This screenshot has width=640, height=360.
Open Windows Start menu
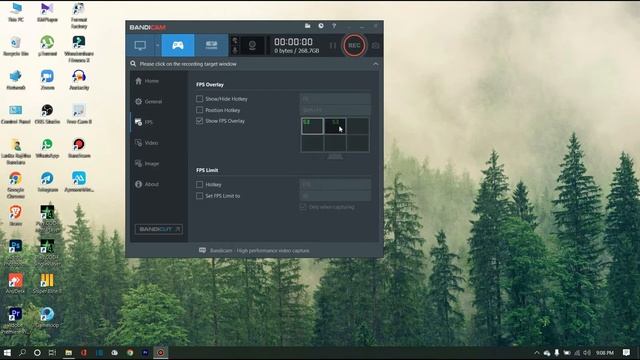point(7,353)
